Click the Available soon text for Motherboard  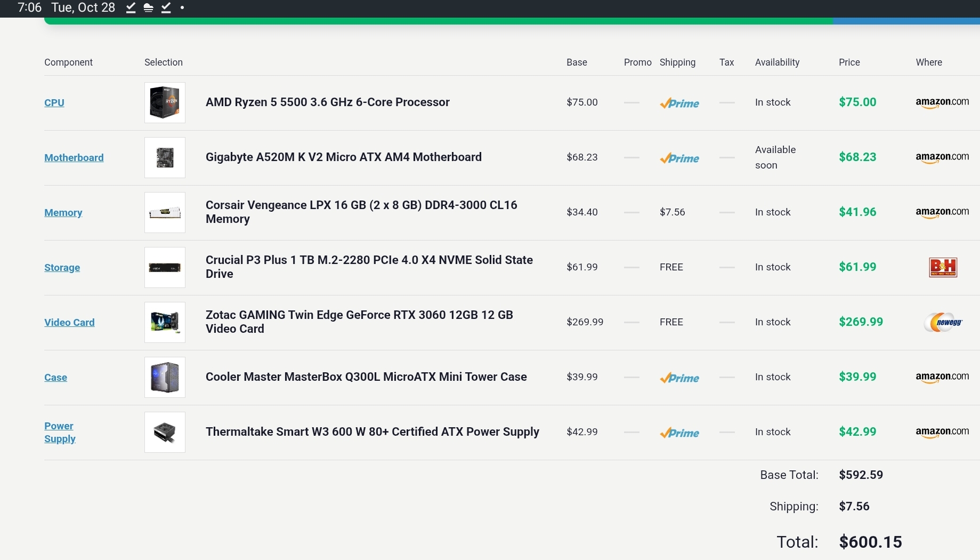tap(775, 157)
